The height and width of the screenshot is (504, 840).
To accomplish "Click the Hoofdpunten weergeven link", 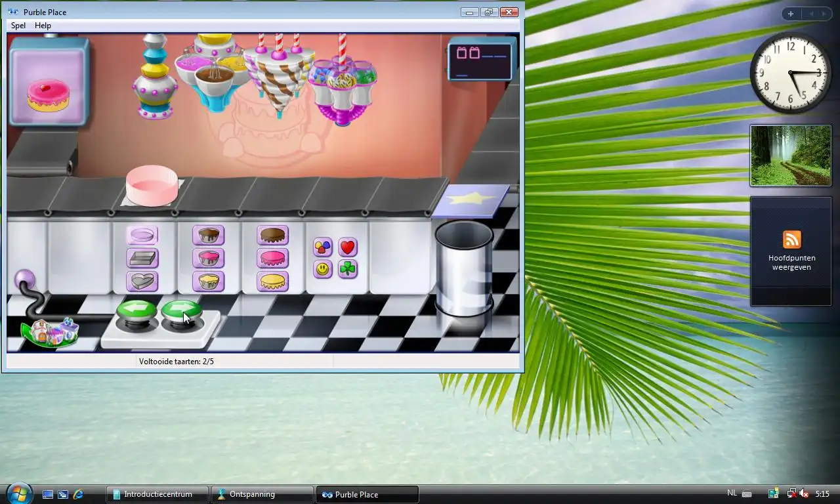I will point(792,262).
